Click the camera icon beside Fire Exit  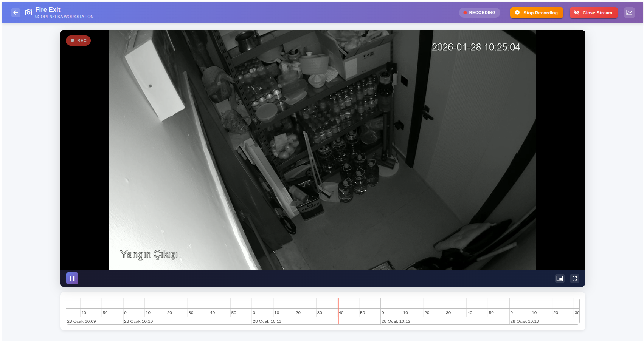28,12
